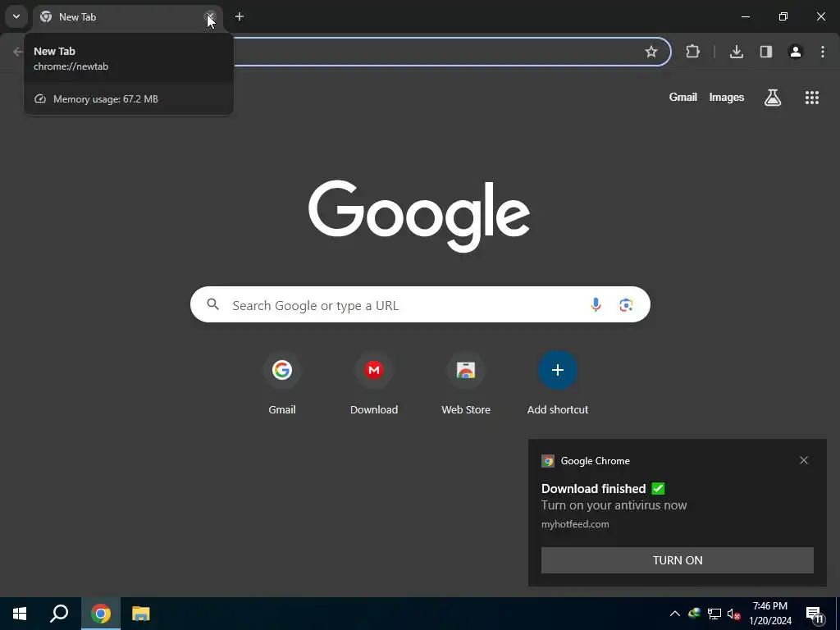
Task: Click myhotfeed.com in the notification
Action: [575, 524]
